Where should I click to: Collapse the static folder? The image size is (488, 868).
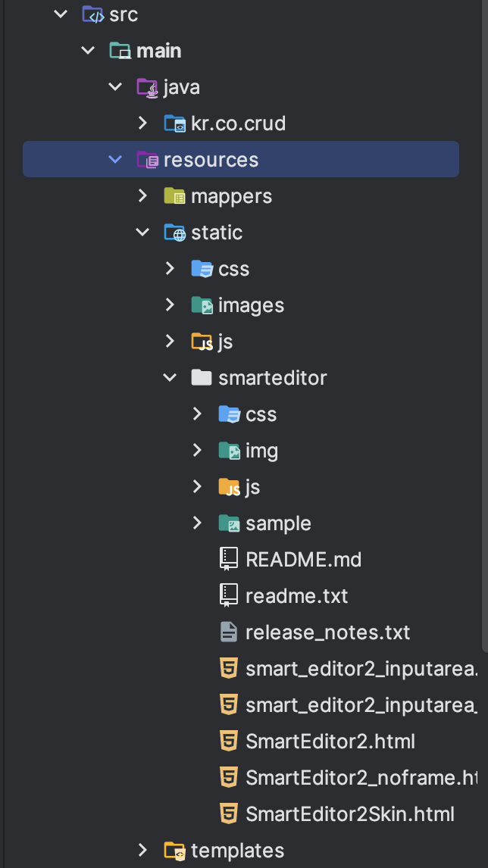(143, 233)
